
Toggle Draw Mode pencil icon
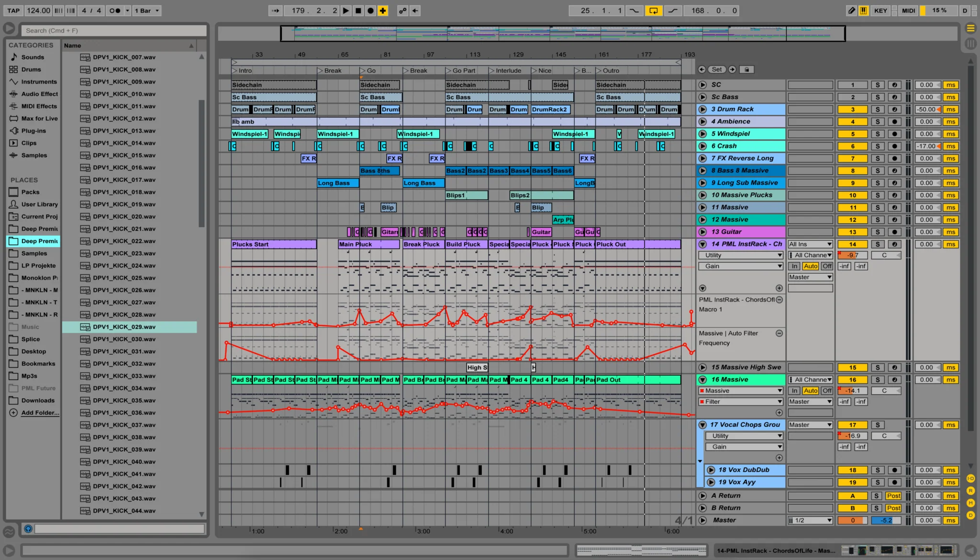pyautogui.click(x=851, y=11)
